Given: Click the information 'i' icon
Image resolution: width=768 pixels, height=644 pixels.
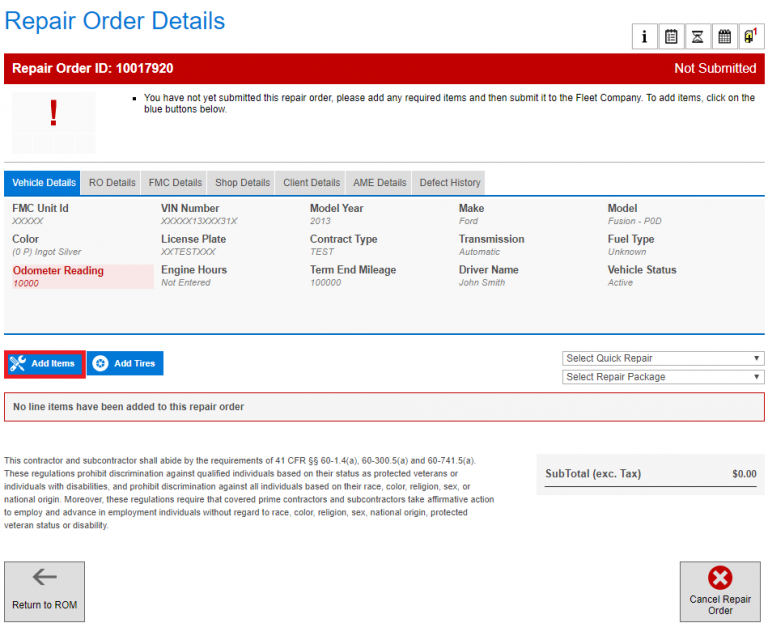Looking at the screenshot, I should point(644,37).
